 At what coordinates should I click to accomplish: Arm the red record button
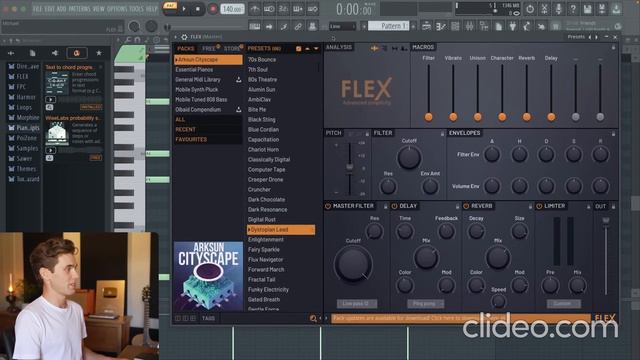(x=212, y=9)
